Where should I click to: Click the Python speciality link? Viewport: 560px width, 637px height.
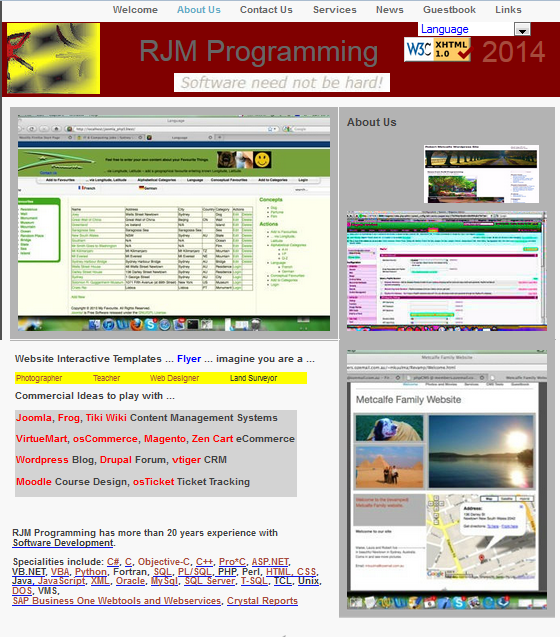[91, 572]
